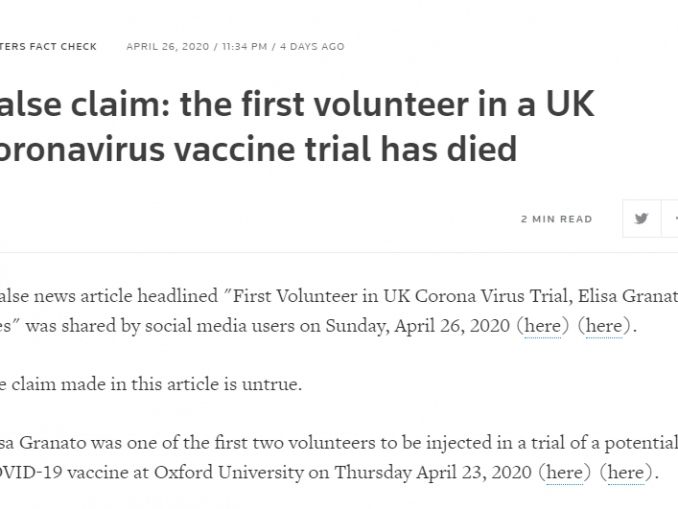Open second 'here' link in the social media sentence
The height and width of the screenshot is (509, 678).
tap(604, 326)
